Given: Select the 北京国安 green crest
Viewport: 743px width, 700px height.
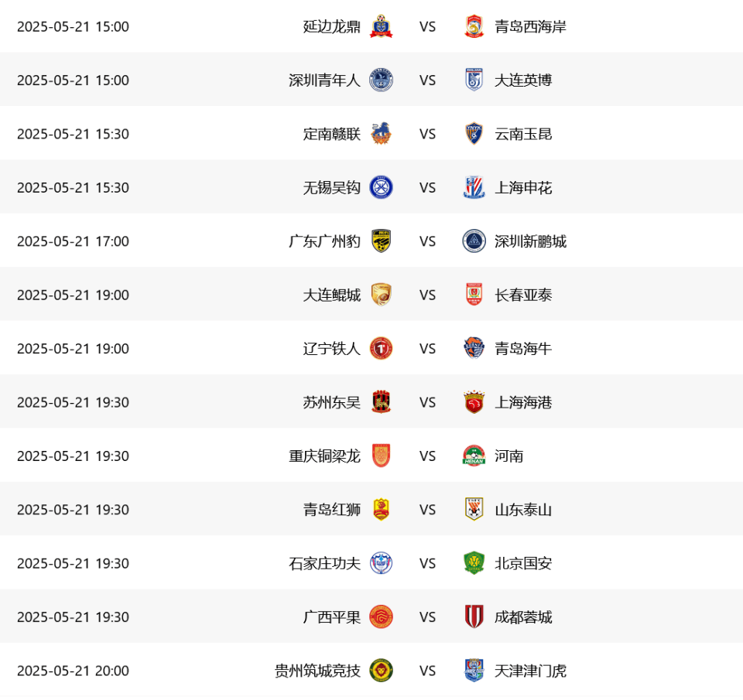Looking at the screenshot, I should click(x=474, y=563).
